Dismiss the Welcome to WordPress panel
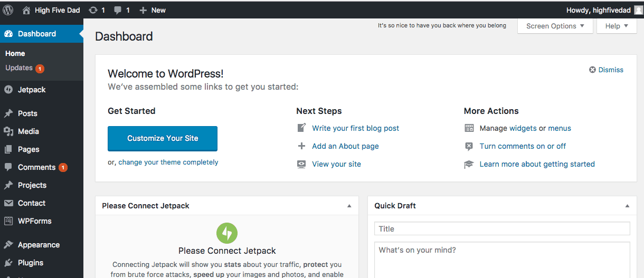 tap(606, 70)
